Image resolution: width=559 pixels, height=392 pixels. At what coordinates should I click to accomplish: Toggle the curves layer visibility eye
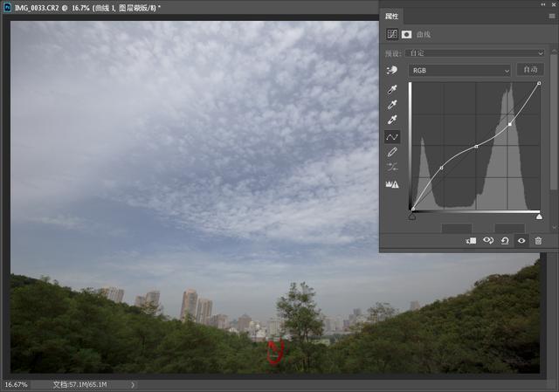(521, 240)
